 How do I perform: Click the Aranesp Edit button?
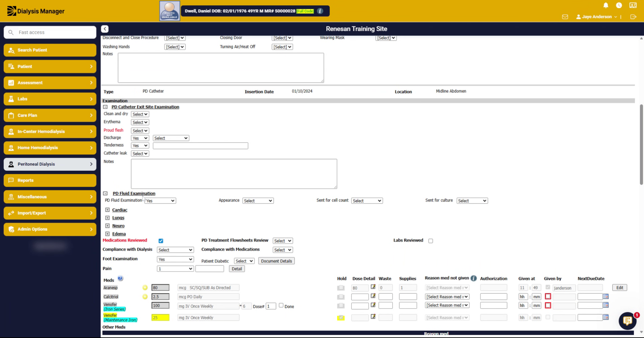pyautogui.click(x=620, y=288)
